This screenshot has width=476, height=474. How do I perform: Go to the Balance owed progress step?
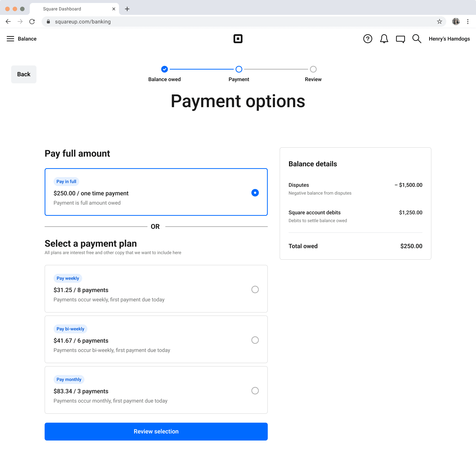[164, 69]
